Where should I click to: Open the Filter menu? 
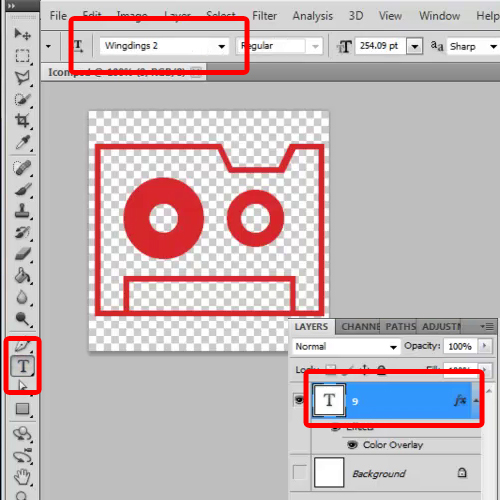coord(264,16)
